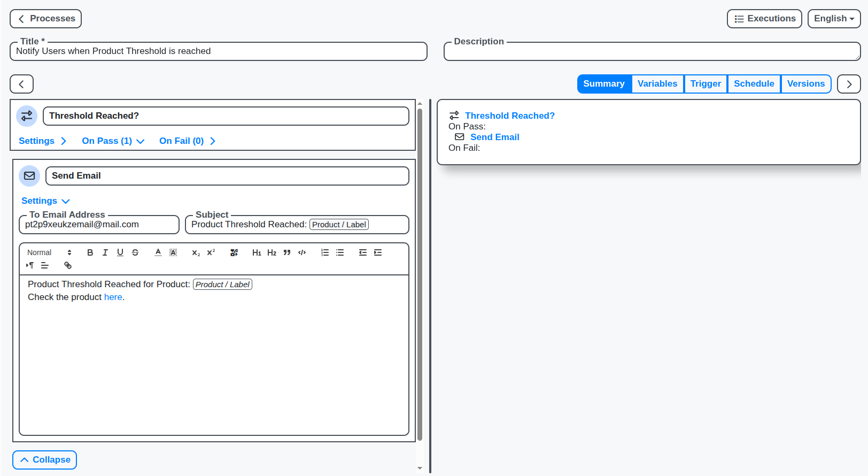Viewport: 868px width, 476px height.
Task: Toggle text direction (paragraph) icon
Action: coord(30,265)
